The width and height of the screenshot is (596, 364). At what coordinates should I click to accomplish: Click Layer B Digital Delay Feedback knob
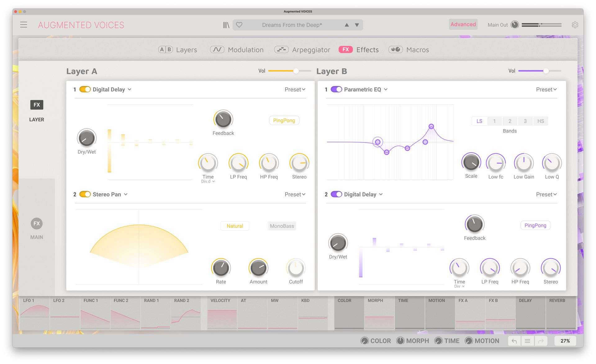coord(475,224)
